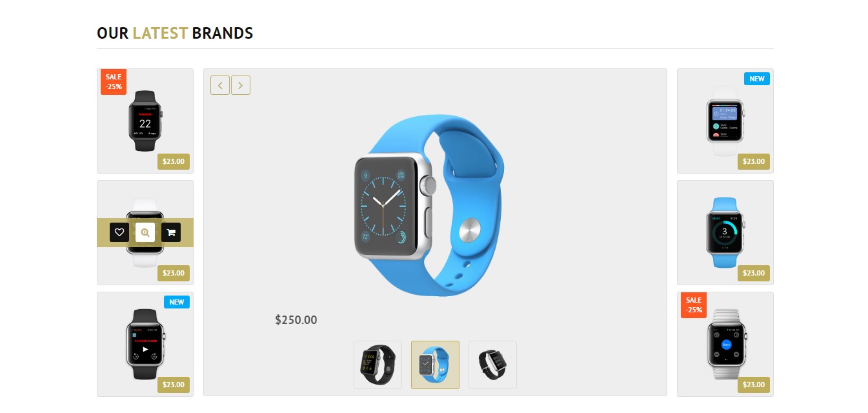Select the black leather band watch thumbnail
The width and height of the screenshot is (868, 413).
(x=492, y=365)
